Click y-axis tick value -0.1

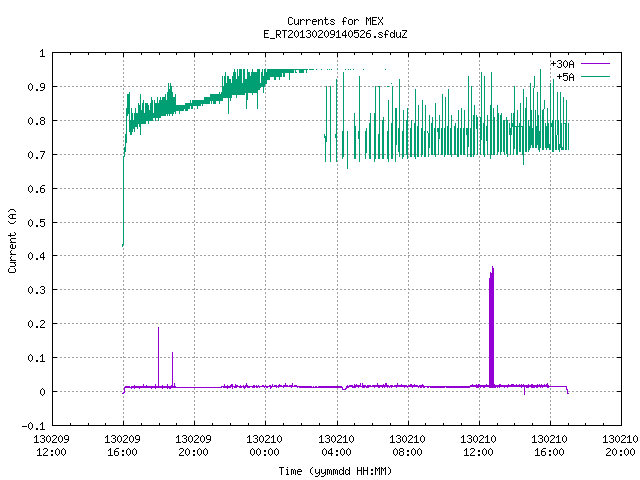tap(33, 426)
